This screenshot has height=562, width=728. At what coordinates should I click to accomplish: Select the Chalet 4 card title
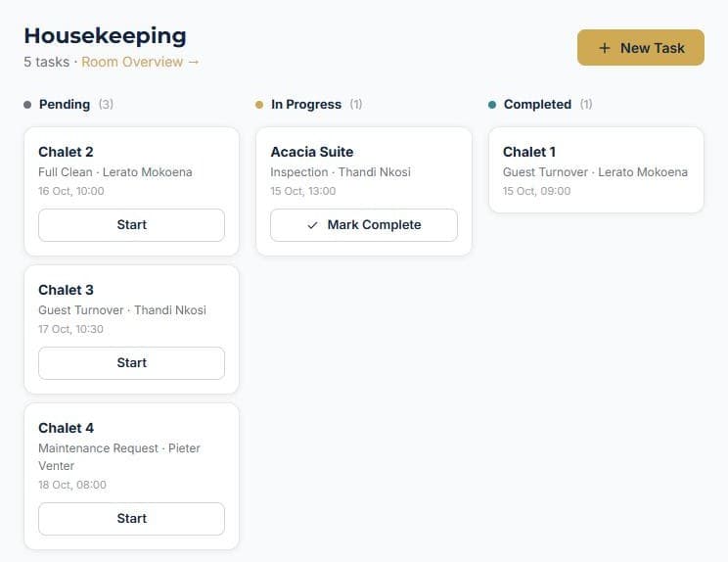(66, 428)
